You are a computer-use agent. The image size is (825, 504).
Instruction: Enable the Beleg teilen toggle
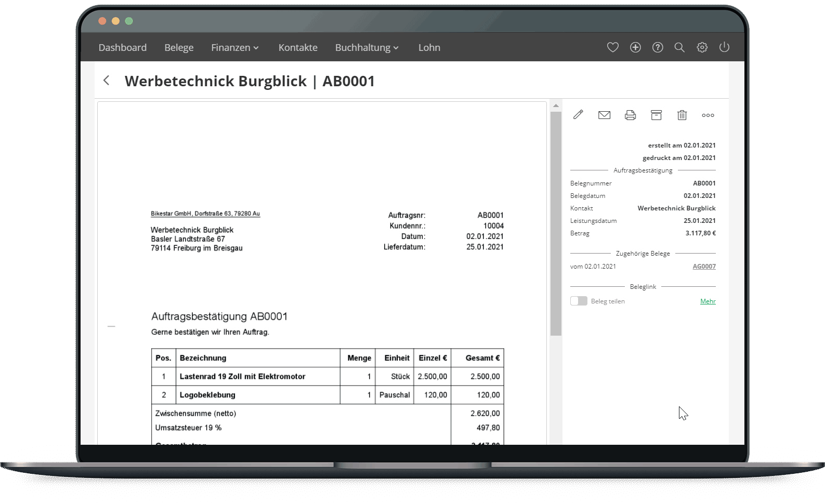coord(579,301)
